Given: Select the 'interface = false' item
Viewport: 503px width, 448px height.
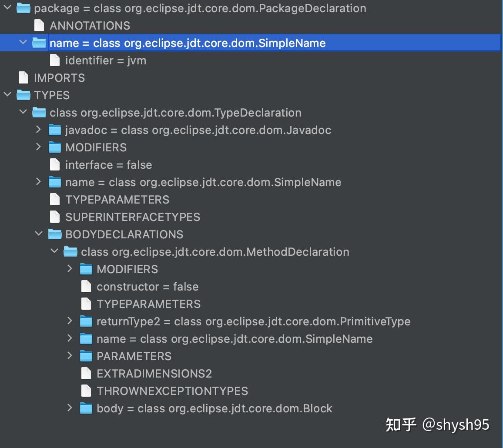Looking at the screenshot, I should click(108, 165).
